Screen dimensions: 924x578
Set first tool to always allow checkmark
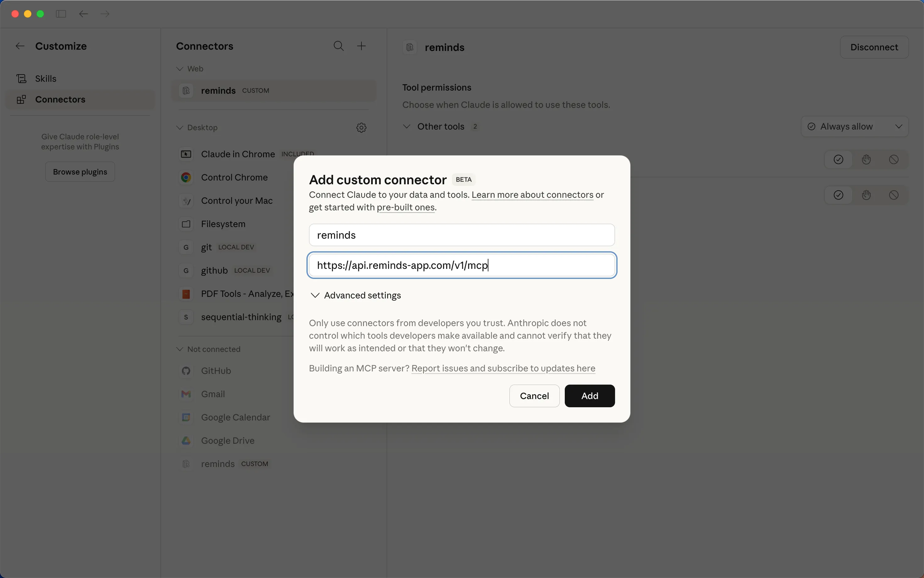tap(838, 160)
